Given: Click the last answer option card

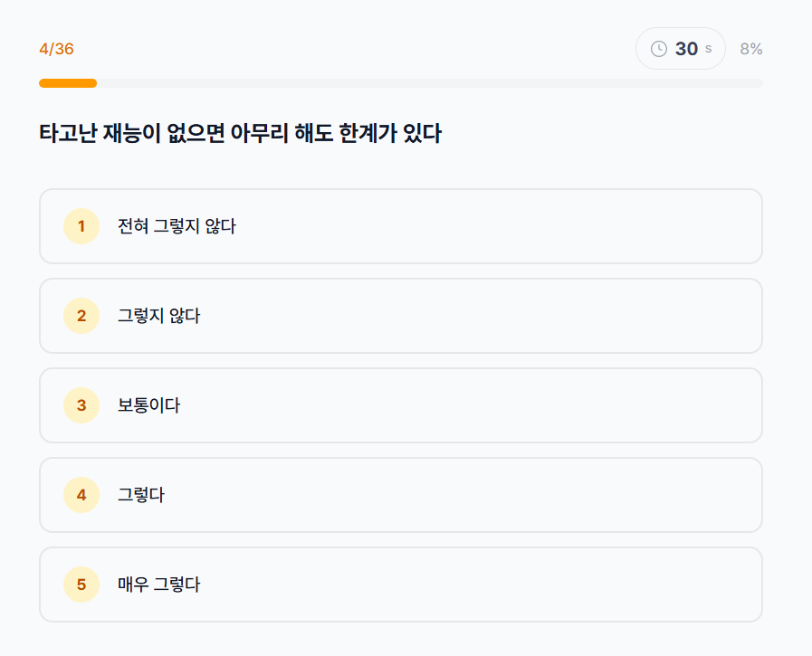Looking at the screenshot, I should tap(400, 585).
